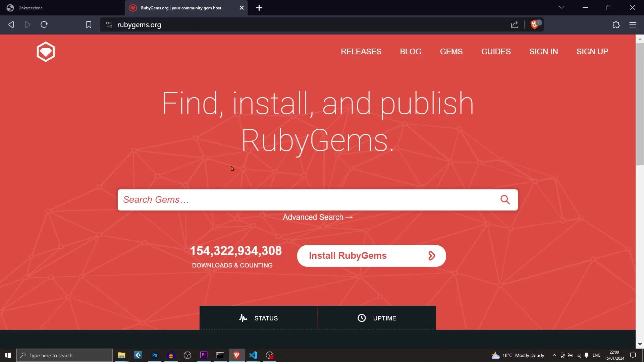This screenshot has width=644, height=362.
Task: Open site settings icon in address bar
Action: tap(109, 24)
